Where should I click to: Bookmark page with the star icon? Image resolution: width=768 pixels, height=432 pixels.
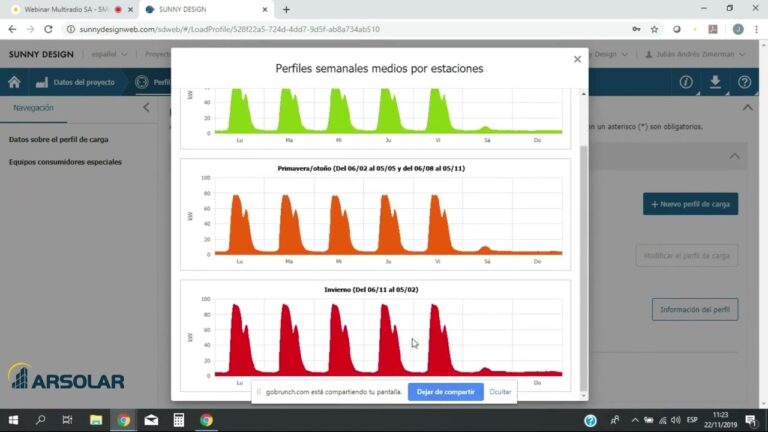[x=654, y=29]
